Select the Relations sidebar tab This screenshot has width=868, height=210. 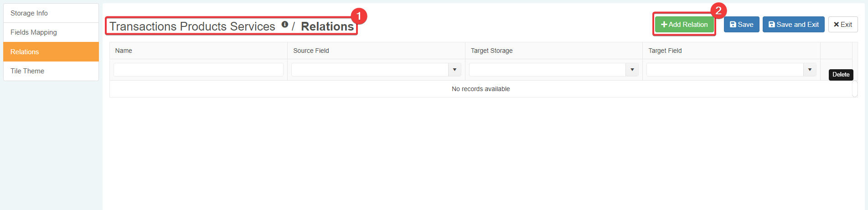pyautogui.click(x=51, y=52)
